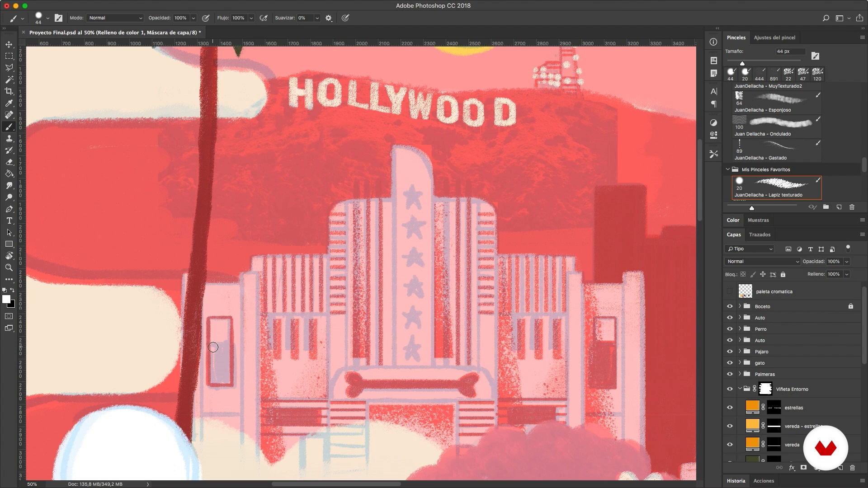Select the Rectangle shape tool

coord(9,244)
